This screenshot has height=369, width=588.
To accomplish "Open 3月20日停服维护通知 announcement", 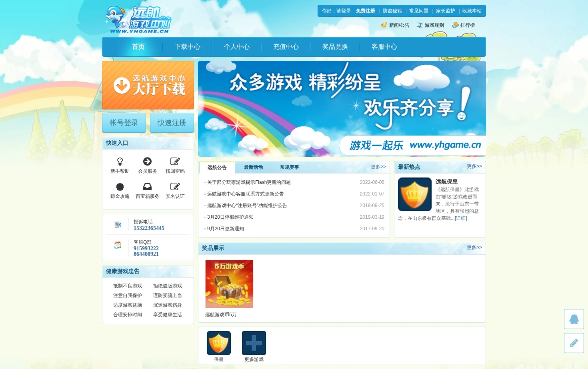I will point(230,217).
